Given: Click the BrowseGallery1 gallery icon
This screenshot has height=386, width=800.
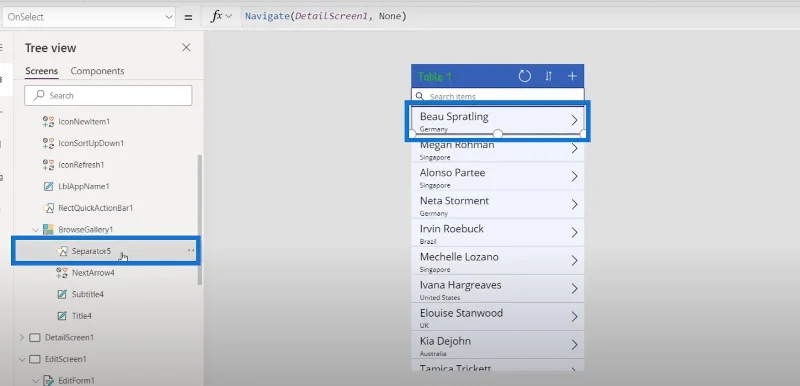Looking at the screenshot, I should pos(48,229).
